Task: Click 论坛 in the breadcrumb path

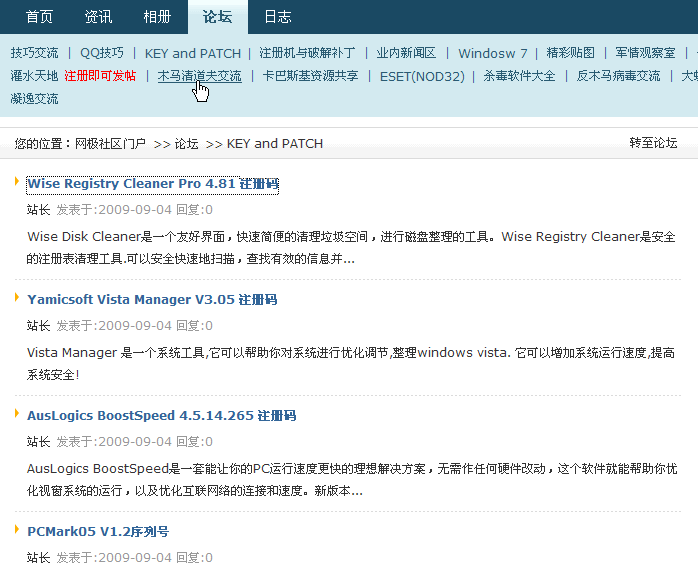Action: [x=186, y=144]
